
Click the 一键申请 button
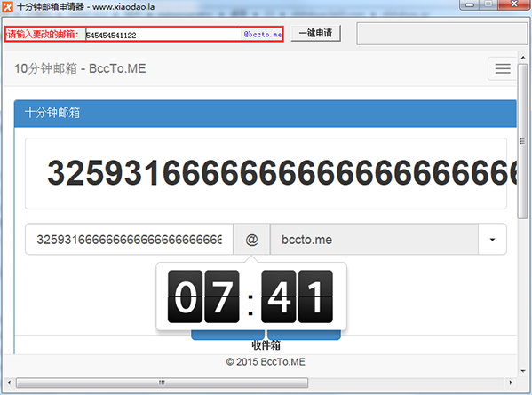pyautogui.click(x=315, y=33)
